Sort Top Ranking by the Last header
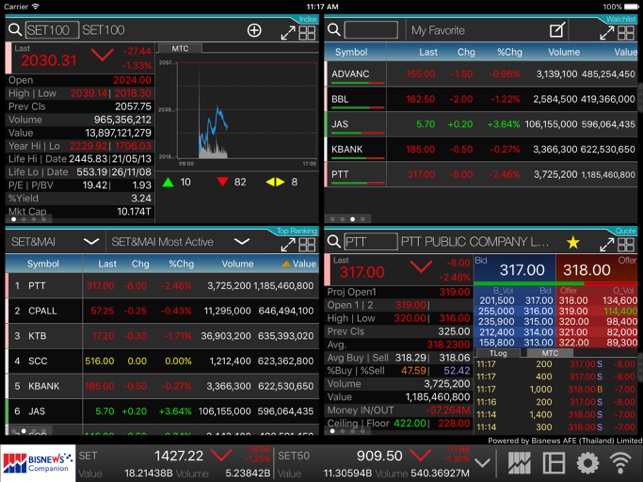Viewport: 643px width, 482px height. click(107, 264)
